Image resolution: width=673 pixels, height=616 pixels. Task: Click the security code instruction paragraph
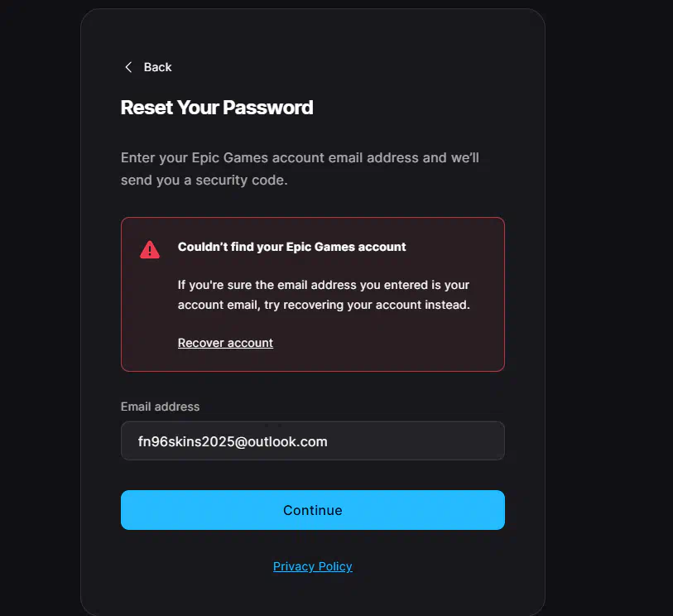click(300, 169)
